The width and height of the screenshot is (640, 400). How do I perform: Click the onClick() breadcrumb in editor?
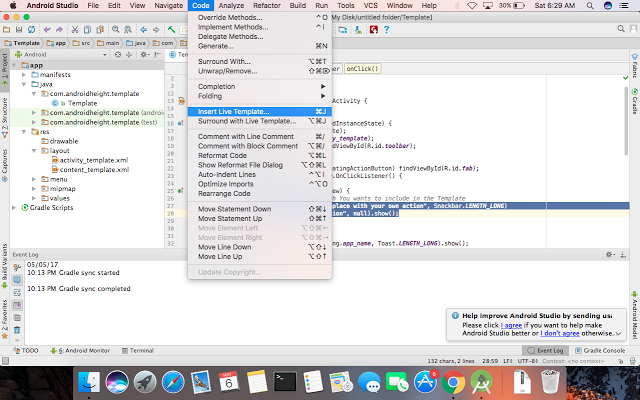pos(362,69)
